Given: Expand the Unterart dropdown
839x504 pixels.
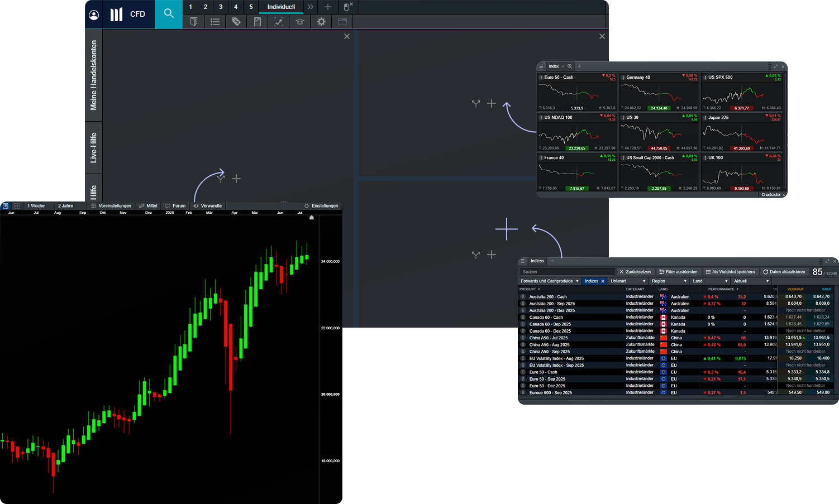Looking at the screenshot, I should 627,281.
